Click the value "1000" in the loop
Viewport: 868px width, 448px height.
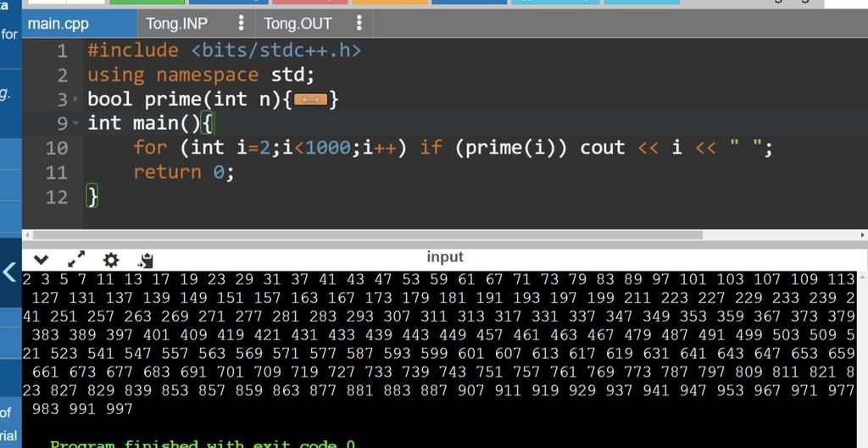click(328, 148)
